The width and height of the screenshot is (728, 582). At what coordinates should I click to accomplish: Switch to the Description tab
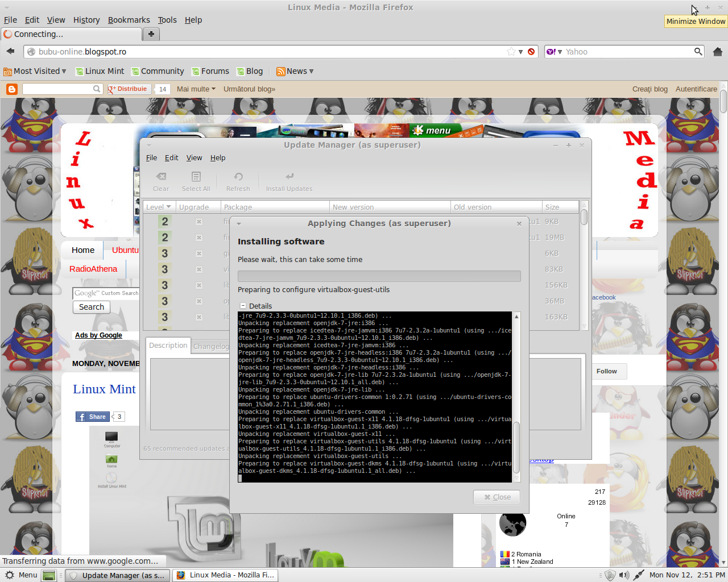click(168, 346)
